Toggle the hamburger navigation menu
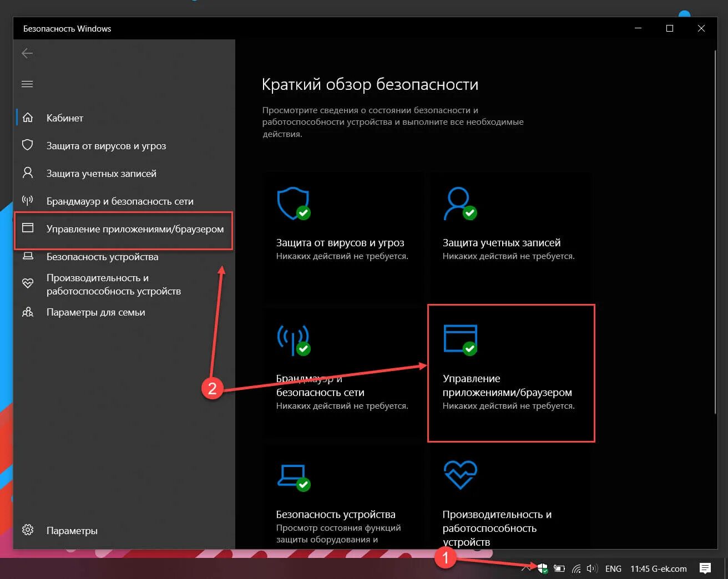The width and height of the screenshot is (728, 579). tap(27, 84)
